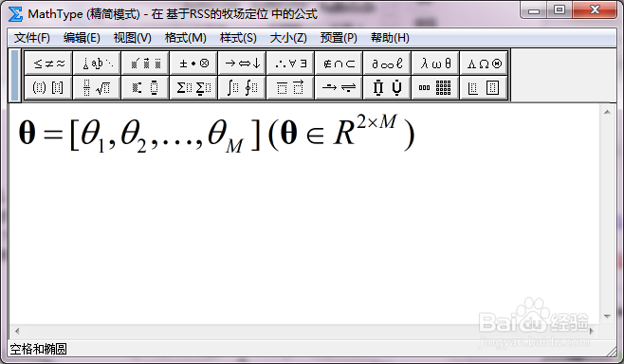Open the 大小(Z) menu
Image resolution: width=624 pixels, height=364 pixels.
click(288, 38)
